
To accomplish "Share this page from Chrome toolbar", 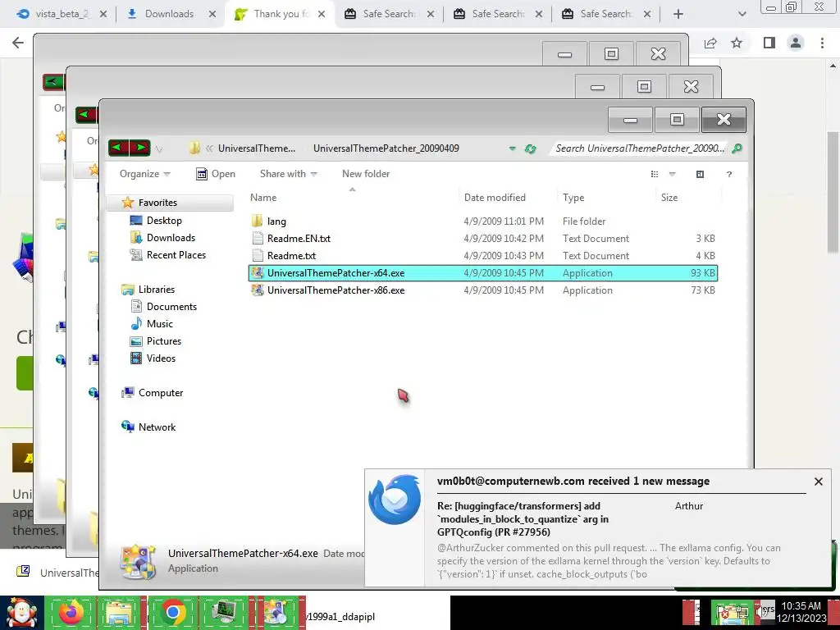I will (710, 43).
